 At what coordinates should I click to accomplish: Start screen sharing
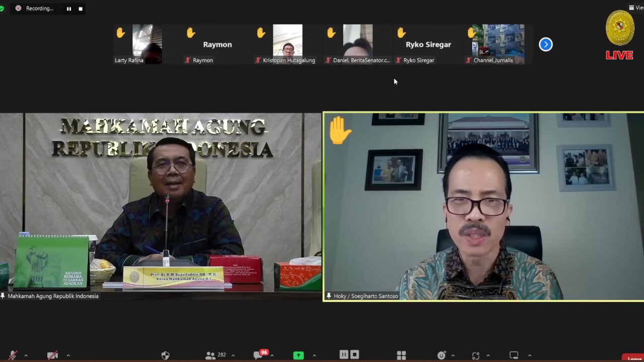point(298,355)
